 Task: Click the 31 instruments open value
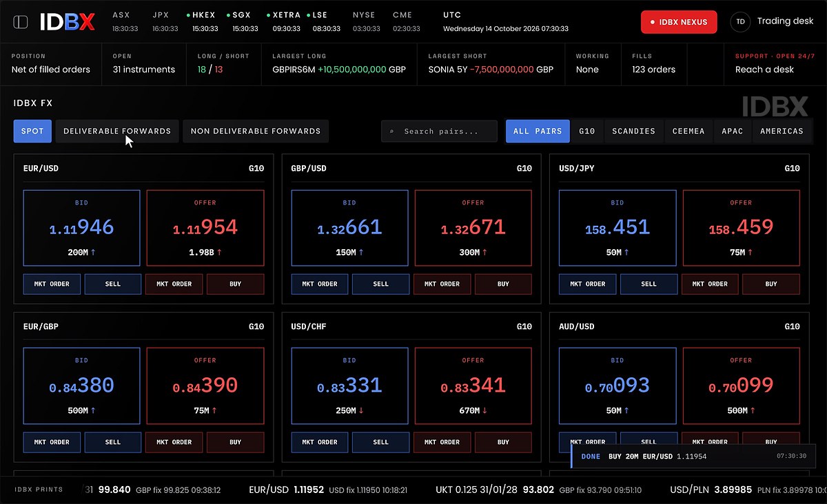point(144,70)
